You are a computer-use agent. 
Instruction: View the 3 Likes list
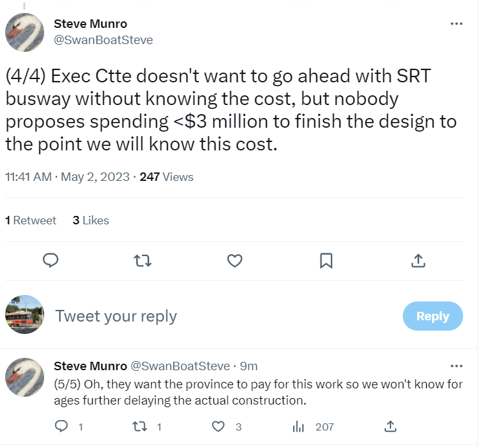(91, 220)
